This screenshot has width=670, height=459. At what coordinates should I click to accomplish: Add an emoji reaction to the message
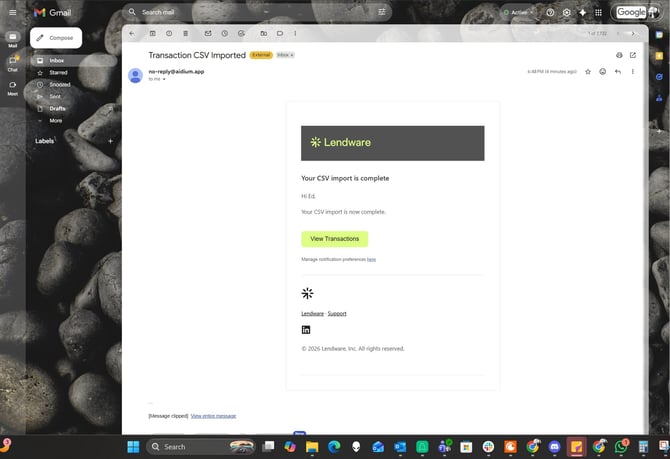[603, 72]
